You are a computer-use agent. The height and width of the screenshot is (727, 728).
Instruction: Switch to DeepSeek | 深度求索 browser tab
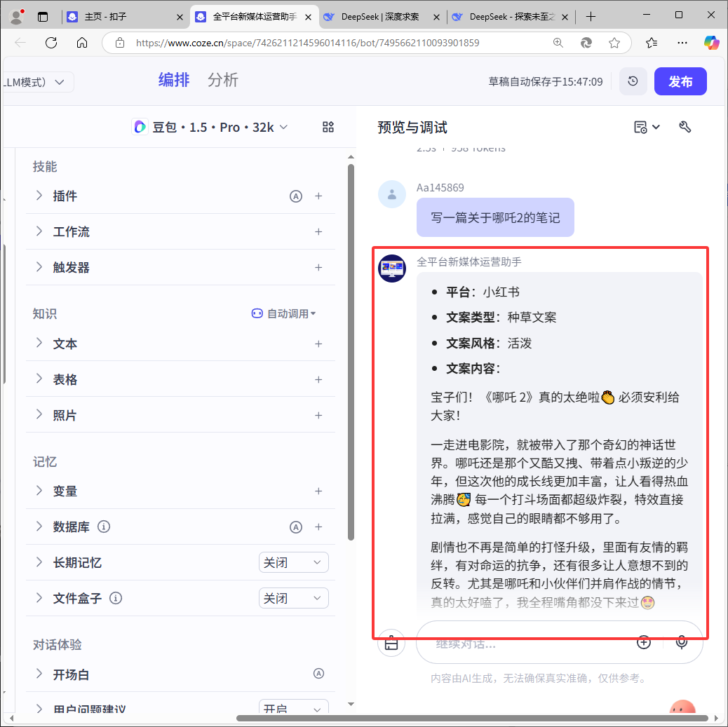pos(382,17)
